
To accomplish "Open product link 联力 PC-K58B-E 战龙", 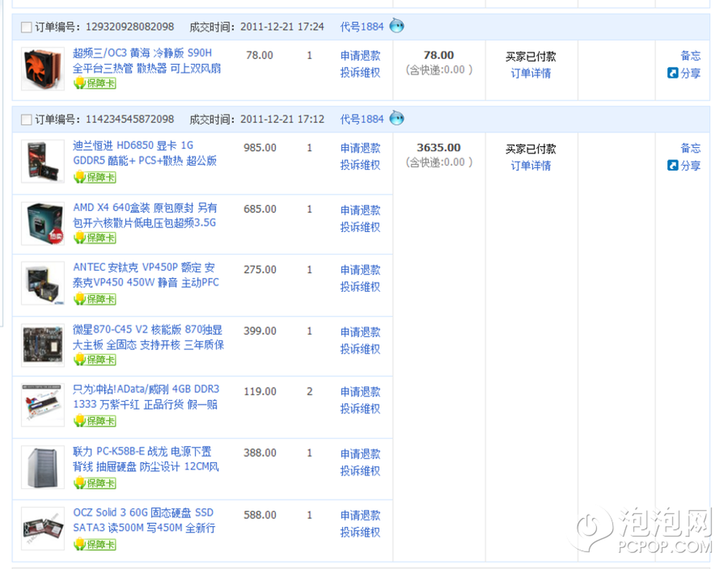I will 146,459.
